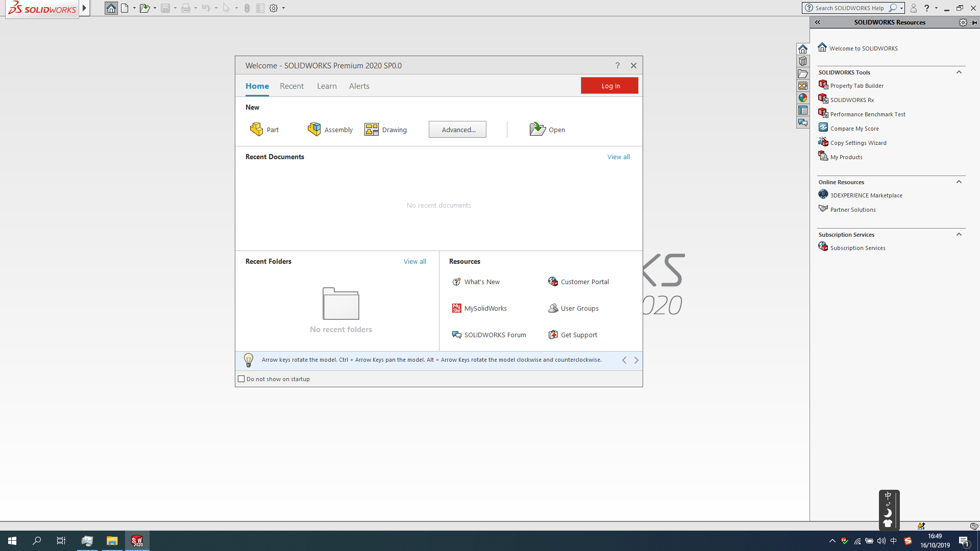This screenshot has width=980, height=551.
Task: Click the red Log In button
Action: pyautogui.click(x=609, y=86)
